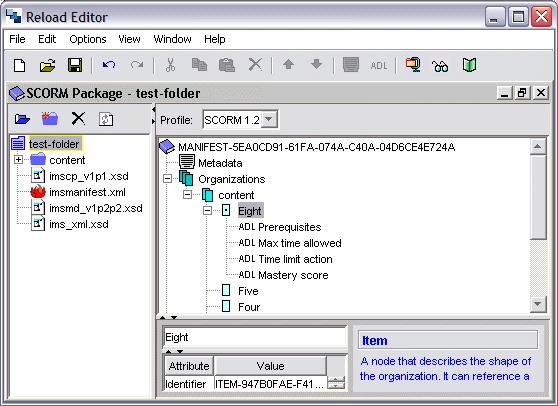The height and width of the screenshot is (406, 558).
Task: Click the Redo arrow icon
Action: point(137,65)
